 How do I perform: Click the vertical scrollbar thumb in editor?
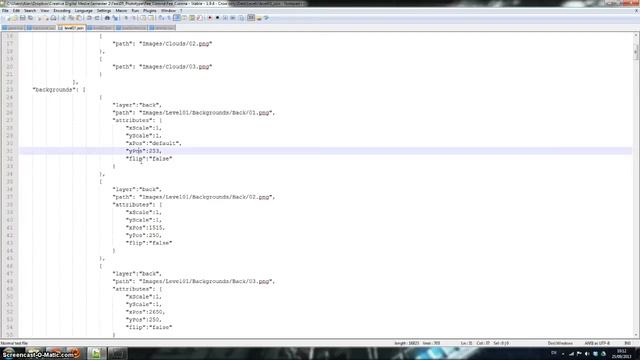click(636, 52)
